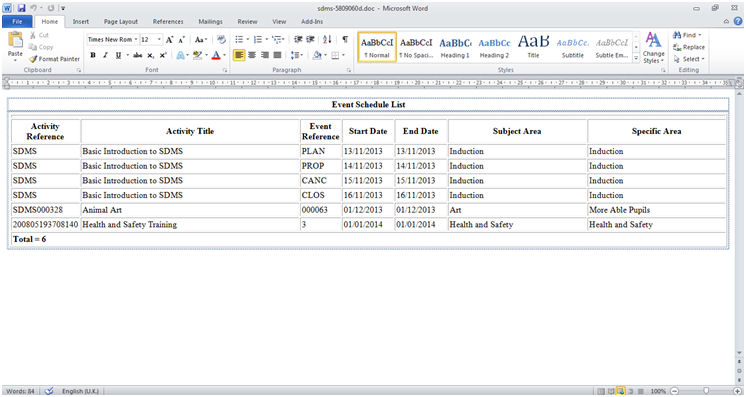Switch to Web Layout view in status bar

point(621,391)
